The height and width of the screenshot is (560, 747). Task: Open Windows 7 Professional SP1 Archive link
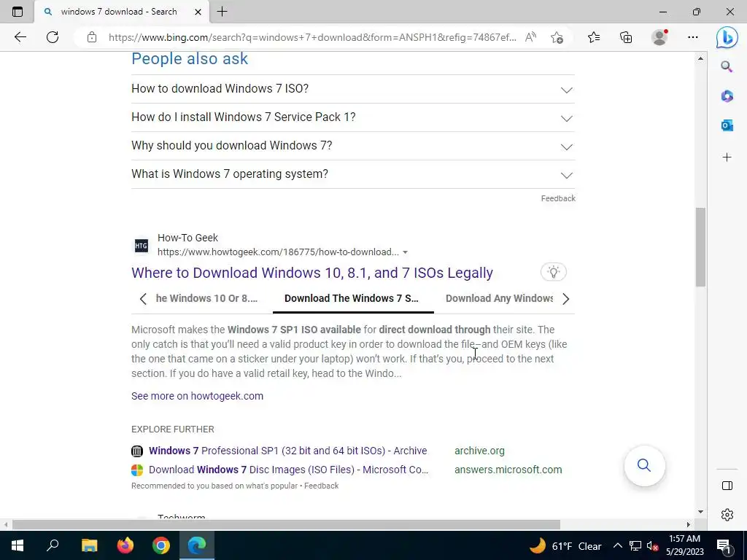pyautogui.click(x=287, y=451)
